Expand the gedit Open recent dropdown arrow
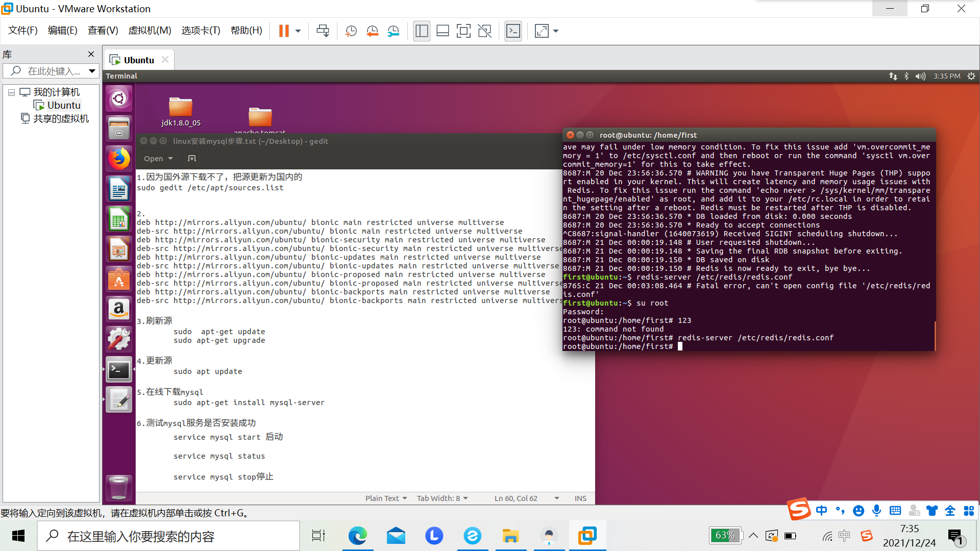980x551 pixels. pyautogui.click(x=170, y=159)
